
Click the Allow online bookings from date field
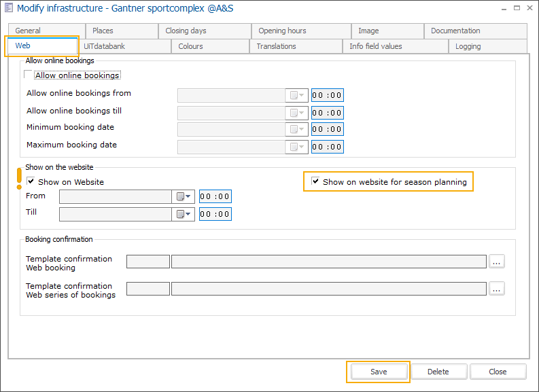tap(231, 95)
